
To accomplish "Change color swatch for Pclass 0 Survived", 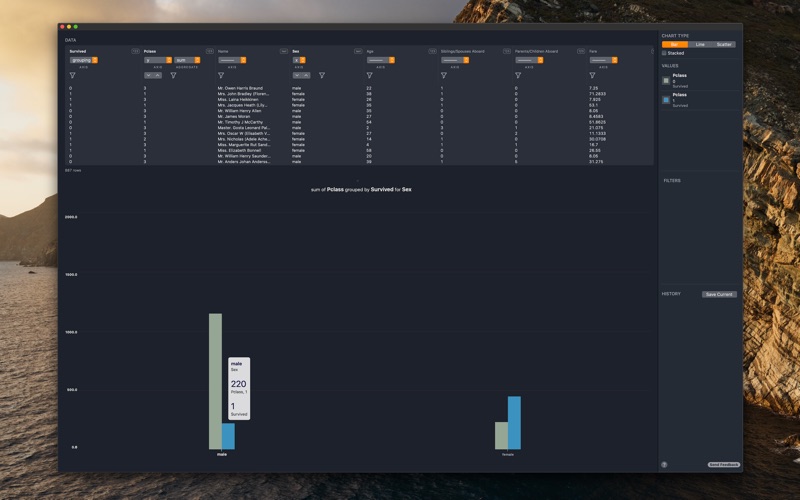I will tap(666, 81).
